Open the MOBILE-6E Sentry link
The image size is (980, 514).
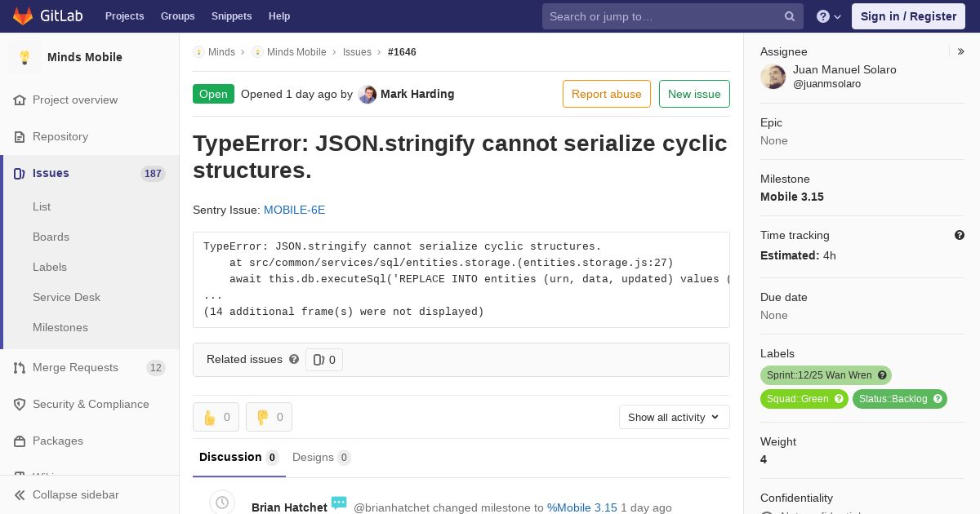[294, 210]
